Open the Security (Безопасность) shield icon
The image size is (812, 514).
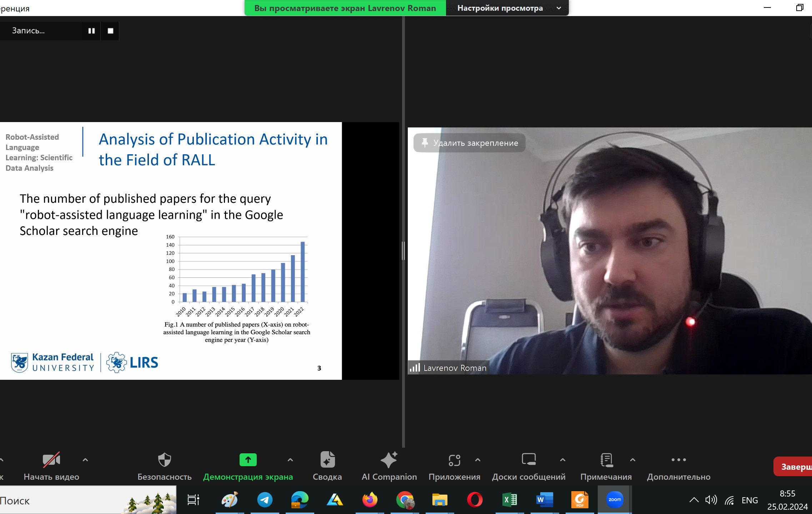[x=164, y=460]
